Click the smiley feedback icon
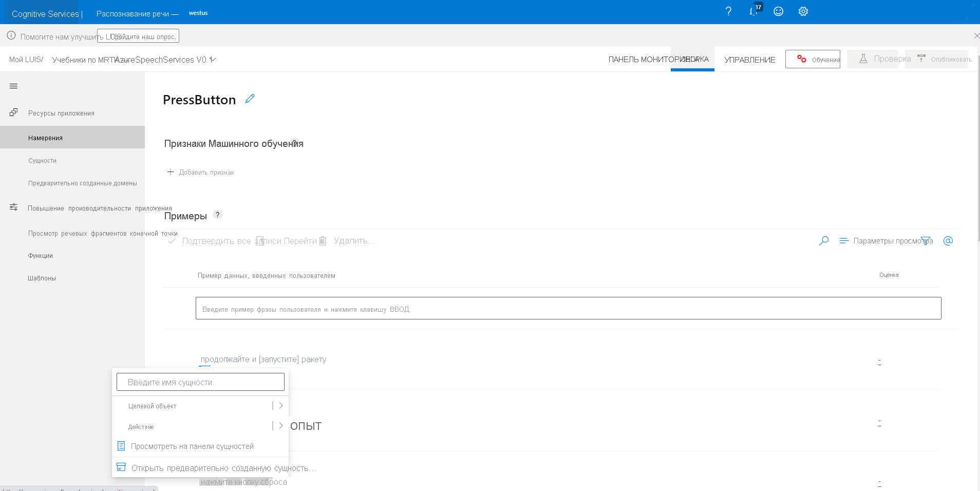This screenshot has width=980, height=491. 778,11
